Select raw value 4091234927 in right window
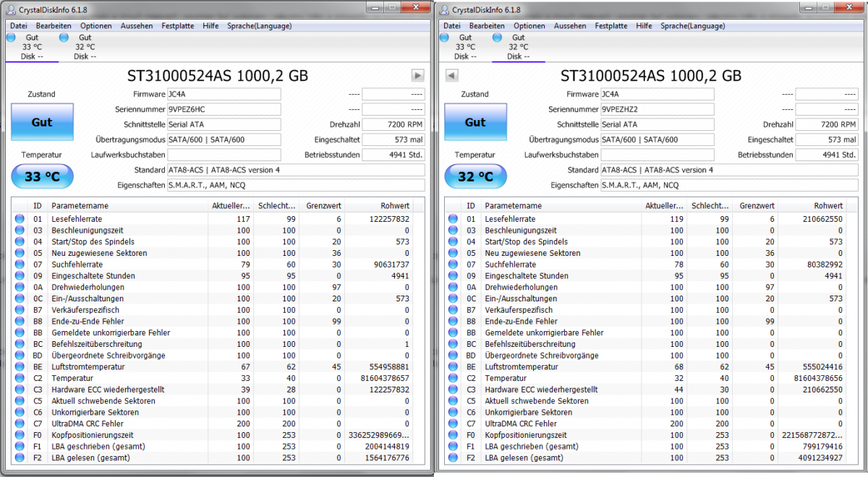This screenshot has width=868, height=477. [x=819, y=457]
